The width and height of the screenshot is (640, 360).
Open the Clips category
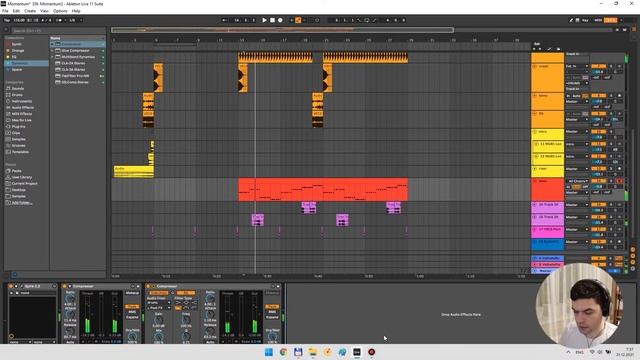pos(16,133)
